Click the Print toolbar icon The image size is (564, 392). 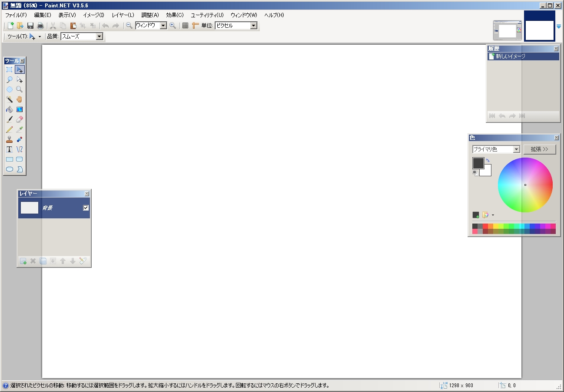pyautogui.click(x=40, y=26)
